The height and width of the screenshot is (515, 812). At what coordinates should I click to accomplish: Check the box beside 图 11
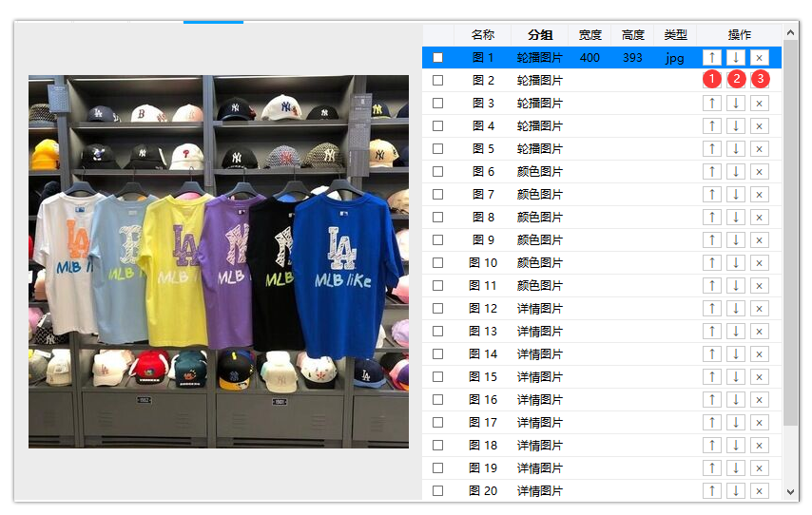click(437, 285)
